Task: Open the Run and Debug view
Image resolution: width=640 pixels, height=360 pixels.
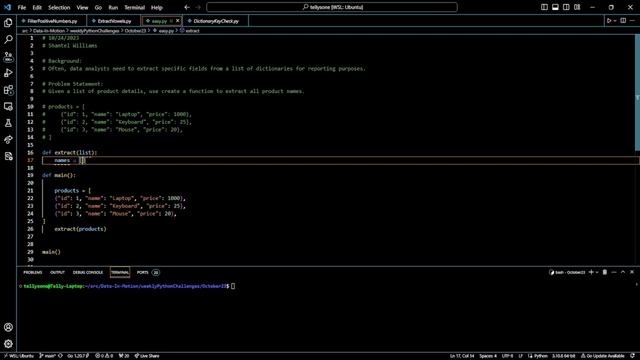Action: coord(8,73)
